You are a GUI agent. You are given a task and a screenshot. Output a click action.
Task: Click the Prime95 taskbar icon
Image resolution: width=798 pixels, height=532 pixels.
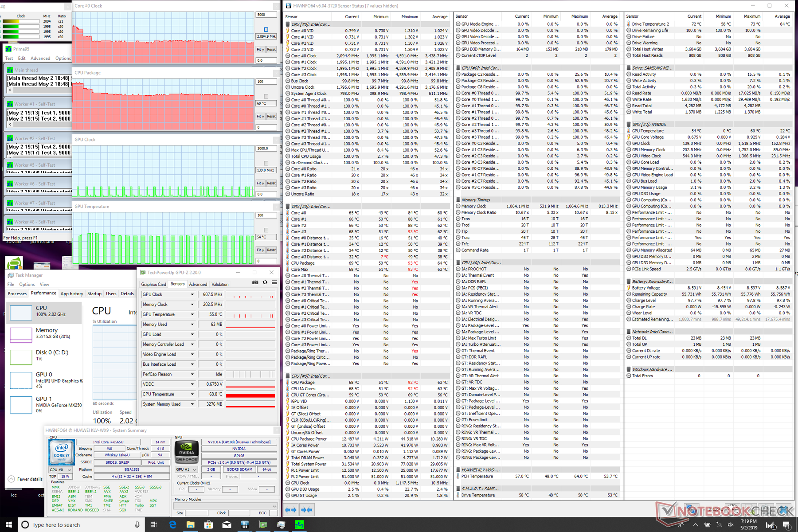(299, 524)
